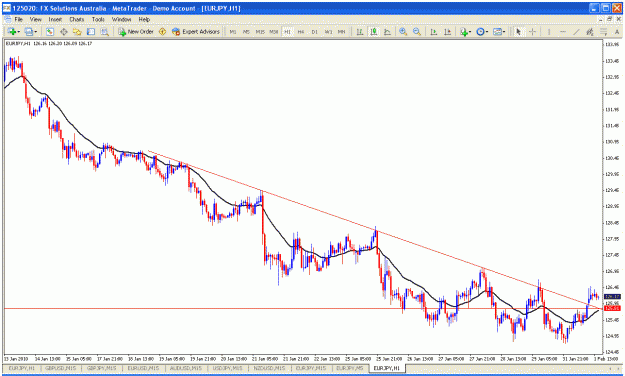The width and height of the screenshot is (625, 376).
Task: Click the Expert Advisors button
Action: point(196,31)
